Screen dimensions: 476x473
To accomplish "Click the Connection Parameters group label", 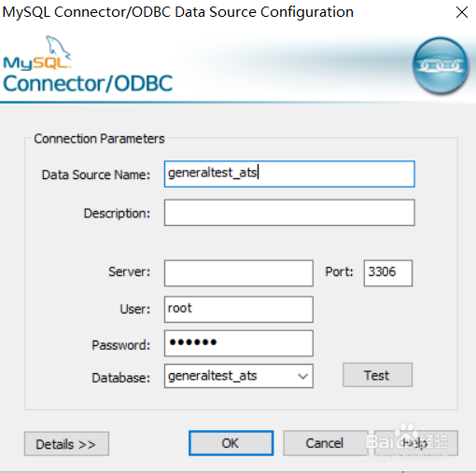I will pyautogui.click(x=99, y=139).
